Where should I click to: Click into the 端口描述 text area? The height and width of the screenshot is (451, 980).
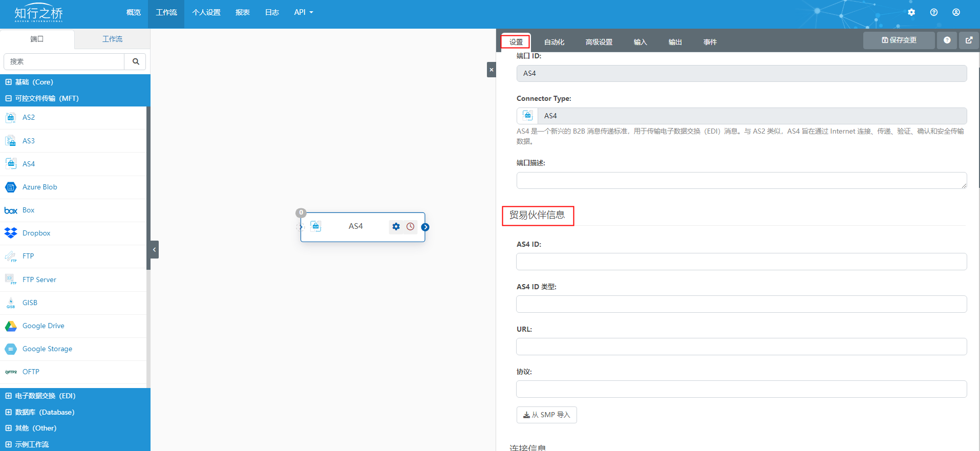(x=741, y=180)
